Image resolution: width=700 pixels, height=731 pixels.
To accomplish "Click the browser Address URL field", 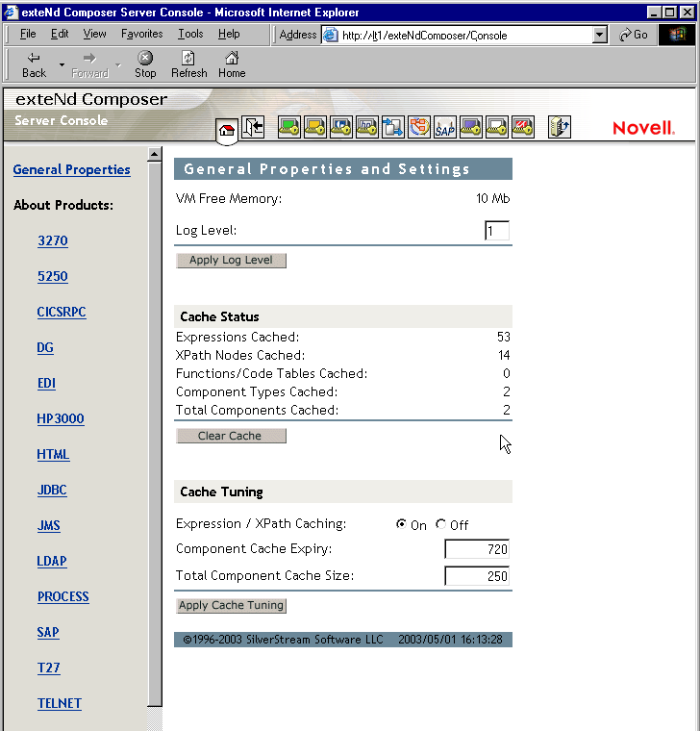I will 465,35.
